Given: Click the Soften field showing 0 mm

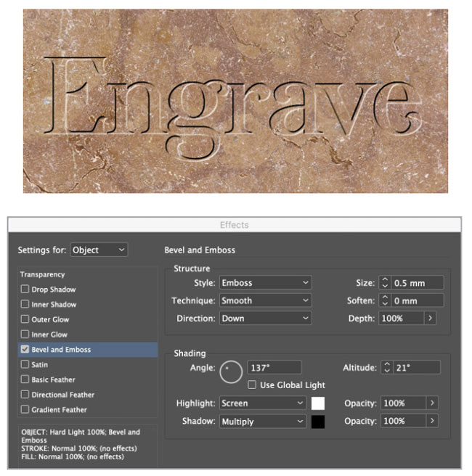Looking at the screenshot, I should [417, 300].
